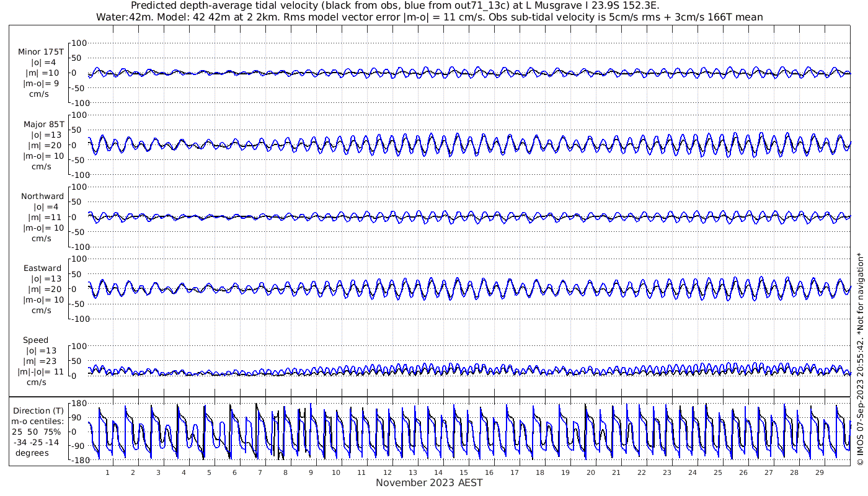Click the "November 2023 AEST" axis title
This screenshot has width=868, height=496.
(x=429, y=482)
